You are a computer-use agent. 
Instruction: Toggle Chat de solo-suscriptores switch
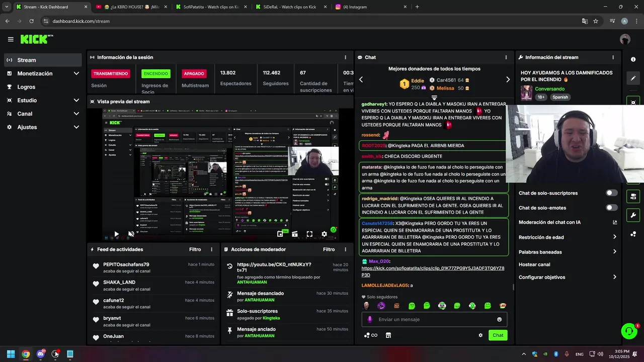pos(611,193)
